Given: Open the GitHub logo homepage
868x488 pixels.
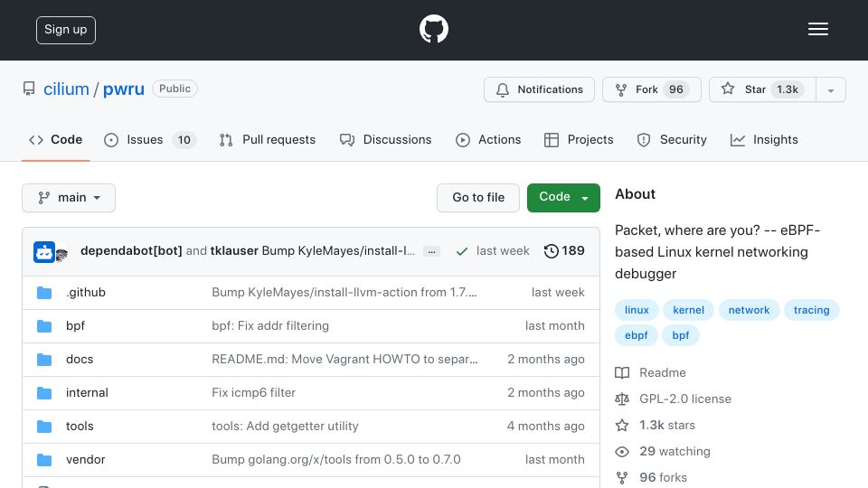Looking at the screenshot, I should pyautogui.click(x=433, y=29).
